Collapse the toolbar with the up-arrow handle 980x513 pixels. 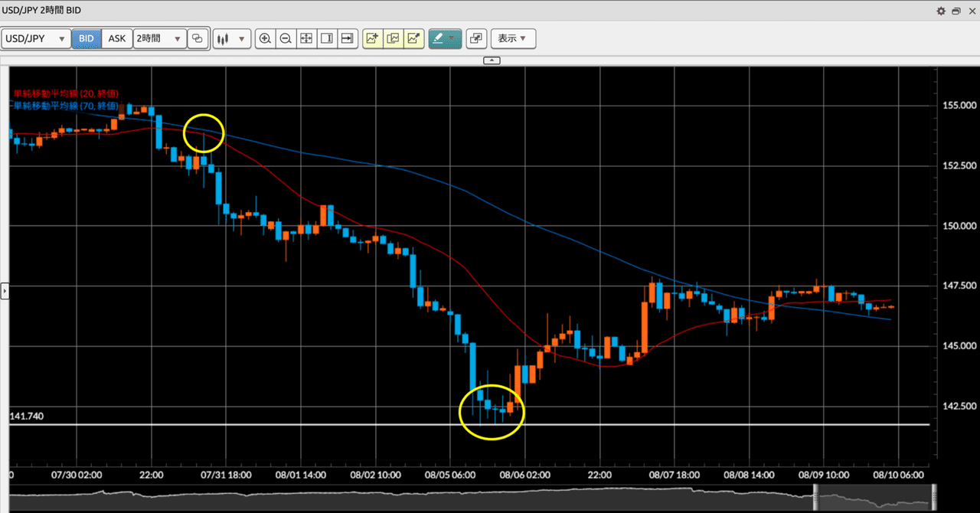click(492, 60)
